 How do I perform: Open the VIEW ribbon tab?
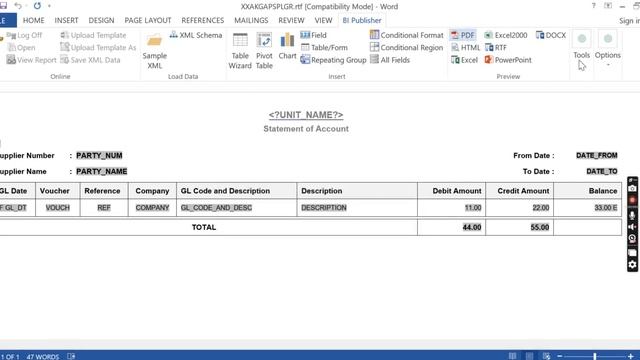tap(323, 20)
